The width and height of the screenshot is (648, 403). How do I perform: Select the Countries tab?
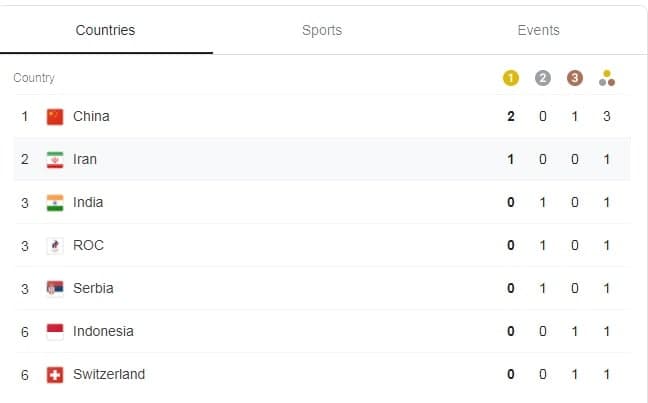[x=105, y=30]
